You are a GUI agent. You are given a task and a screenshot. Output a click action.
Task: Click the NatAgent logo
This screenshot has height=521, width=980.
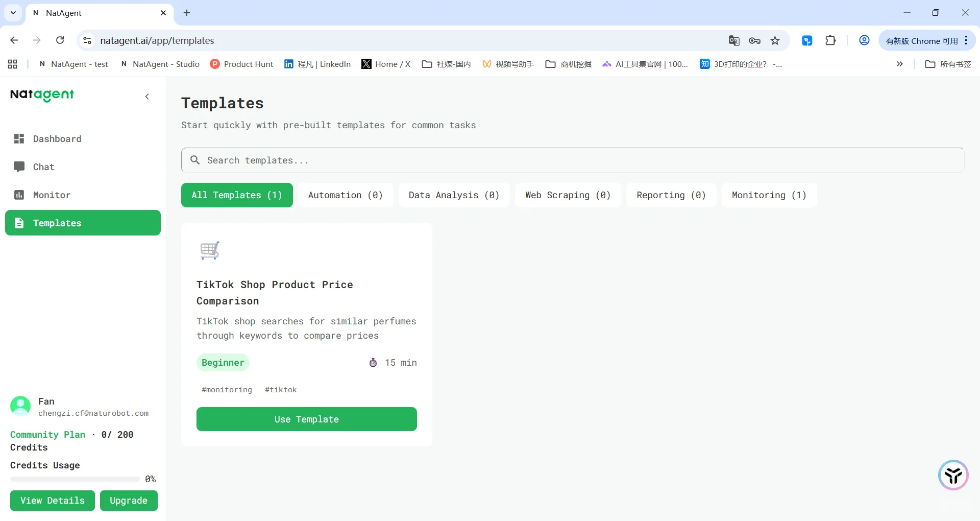(x=42, y=95)
